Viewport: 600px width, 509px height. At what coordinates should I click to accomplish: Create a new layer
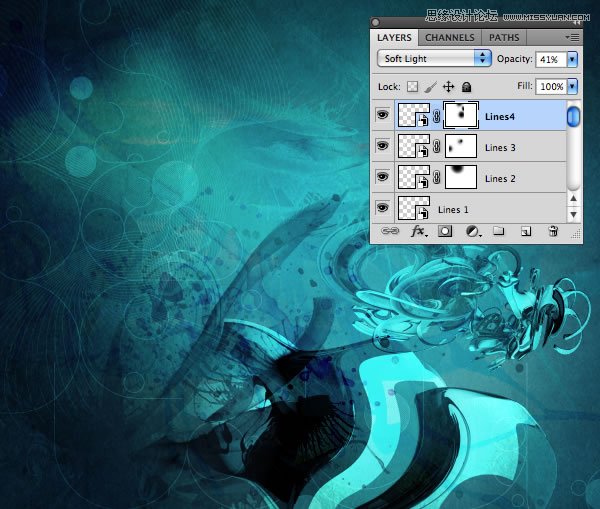point(525,231)
